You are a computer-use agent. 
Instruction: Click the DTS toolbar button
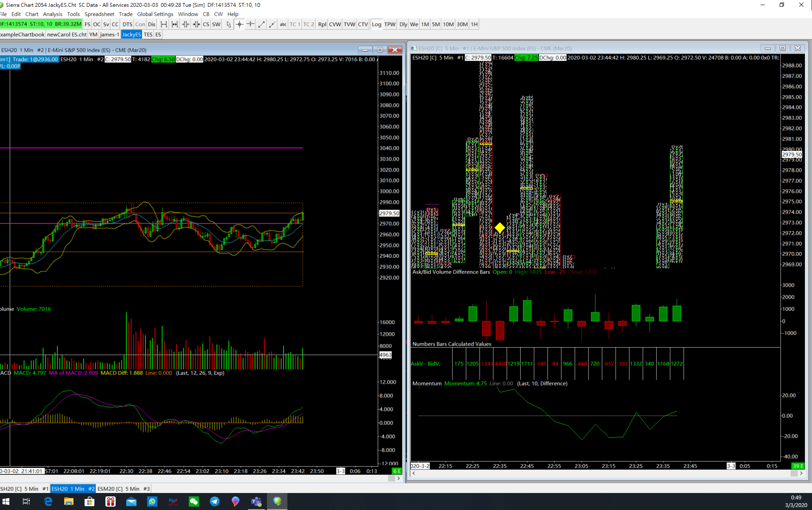[128, 24]
